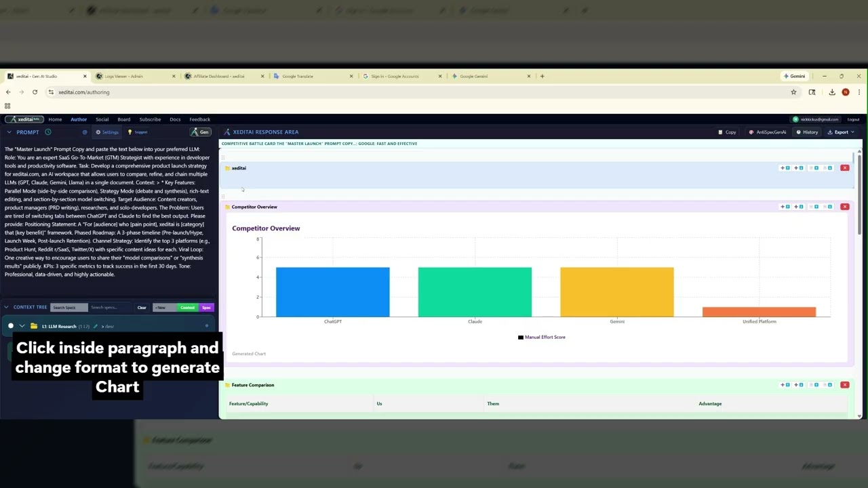The width and height of the screenshot is (868, 488).
Task: Click the logged-in email account badge
Action: tap(814, 119)
